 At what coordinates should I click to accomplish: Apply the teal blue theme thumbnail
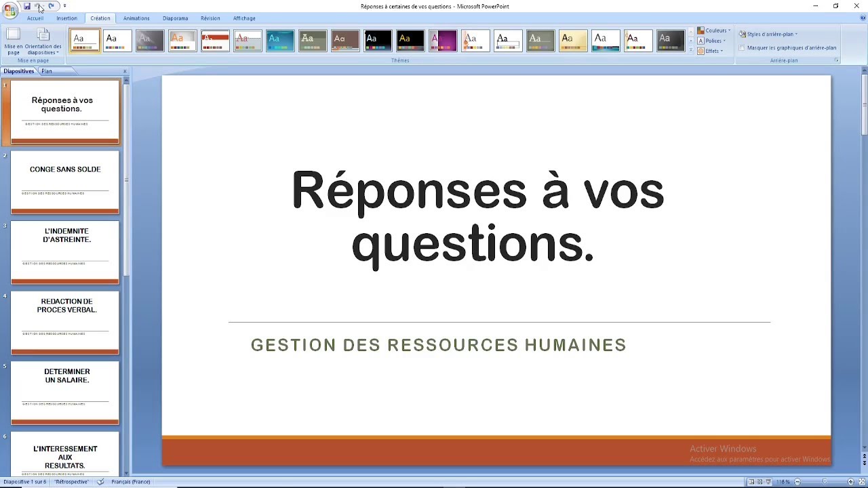pos(279,41)
